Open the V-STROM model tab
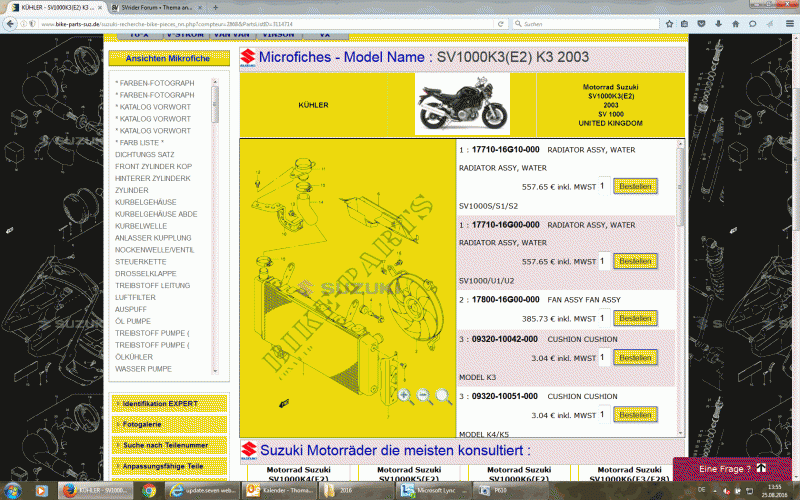 point(186,35)
